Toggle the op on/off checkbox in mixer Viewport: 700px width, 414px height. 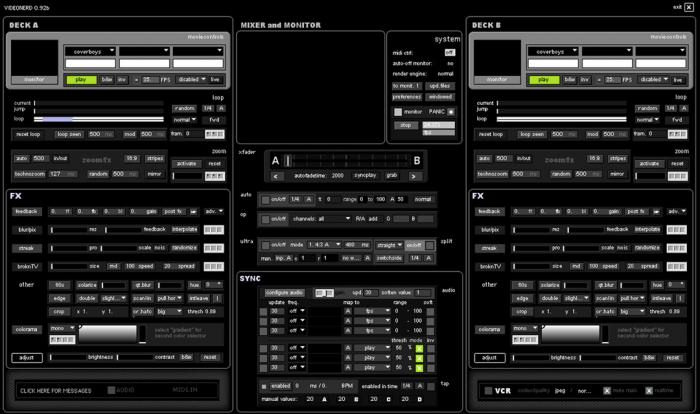[266, 219]
